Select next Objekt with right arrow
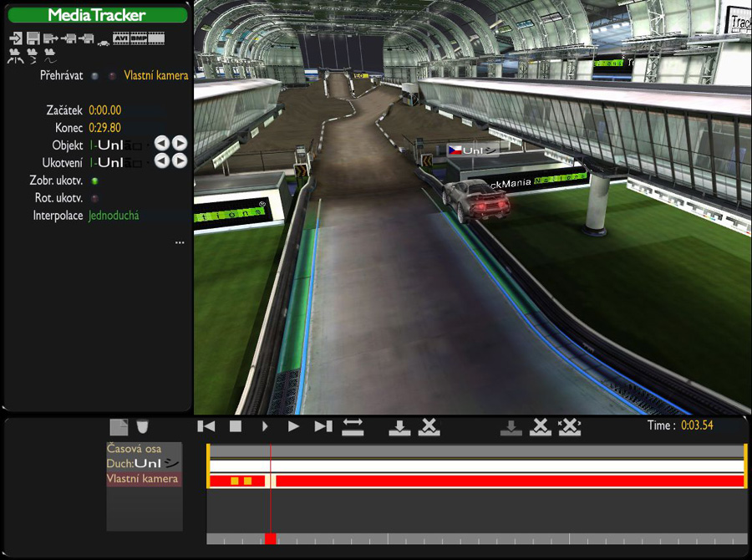752x560 pixels. [180, 143]
